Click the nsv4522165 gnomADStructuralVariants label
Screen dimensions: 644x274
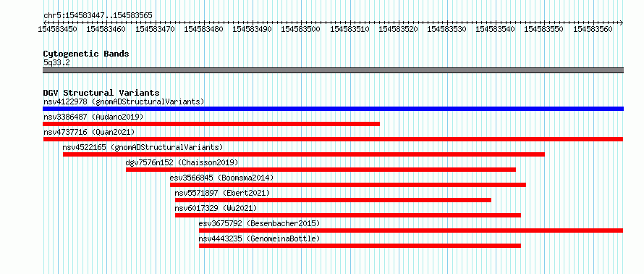coord(143,147)
